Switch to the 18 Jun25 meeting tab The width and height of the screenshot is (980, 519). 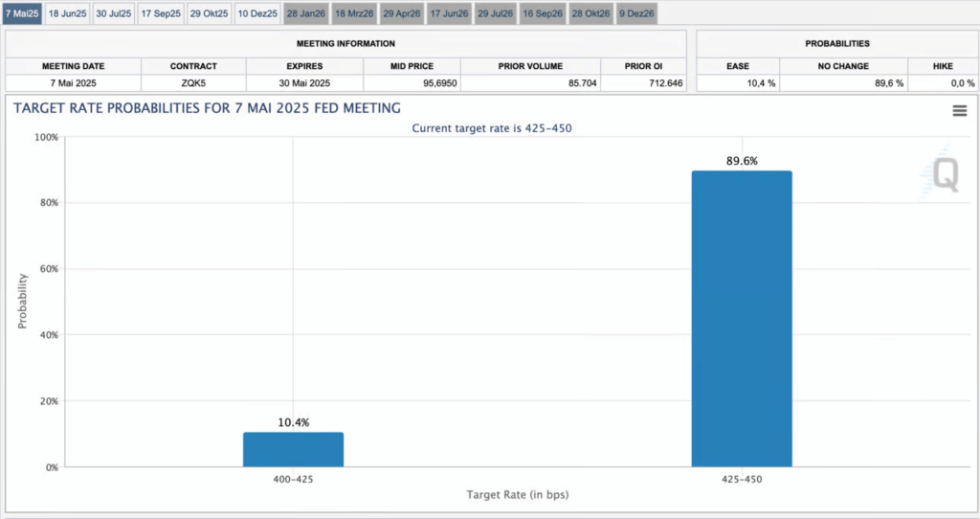click(x=66, y=13)
